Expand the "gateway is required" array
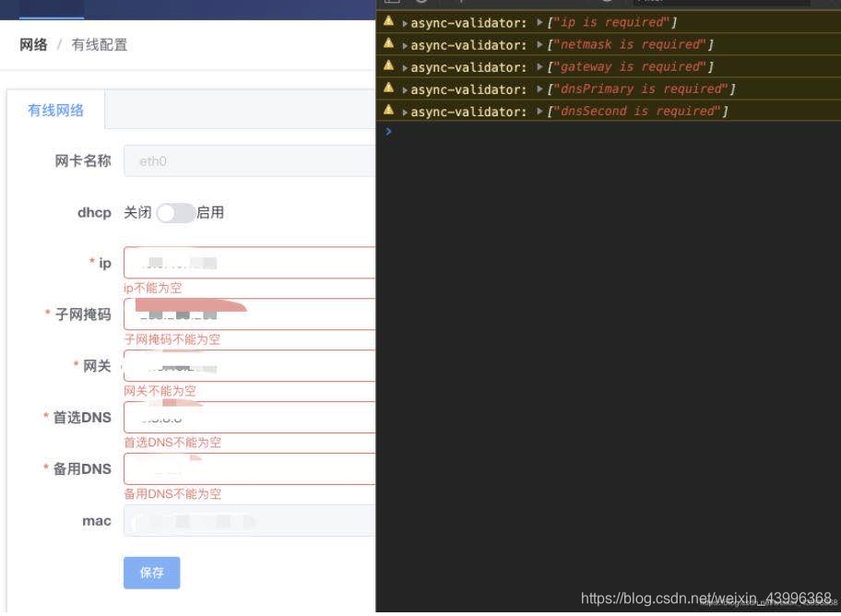The width and height of the screenshot is (841, 616). pos(539,67)
